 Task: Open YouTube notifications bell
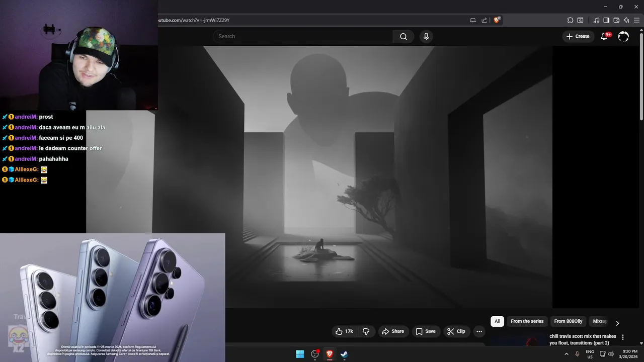pyautogui.click(x=605, y=36)
